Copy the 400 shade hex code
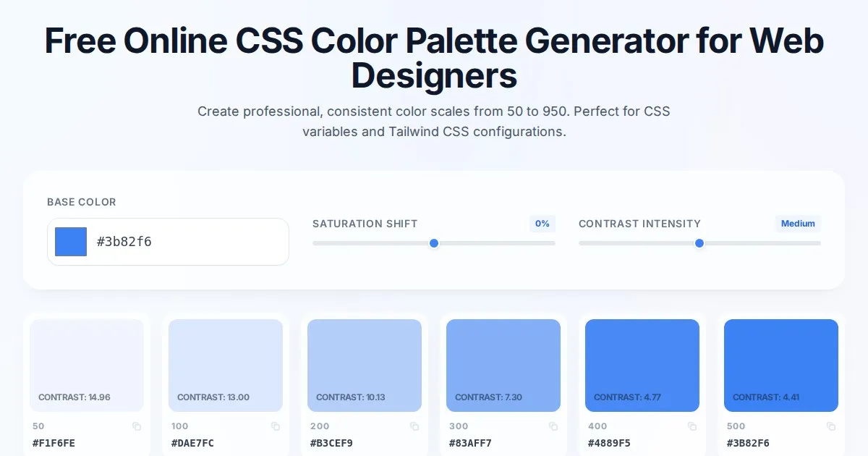The height and width of the screenshot is (456, 868). (692, 426)
